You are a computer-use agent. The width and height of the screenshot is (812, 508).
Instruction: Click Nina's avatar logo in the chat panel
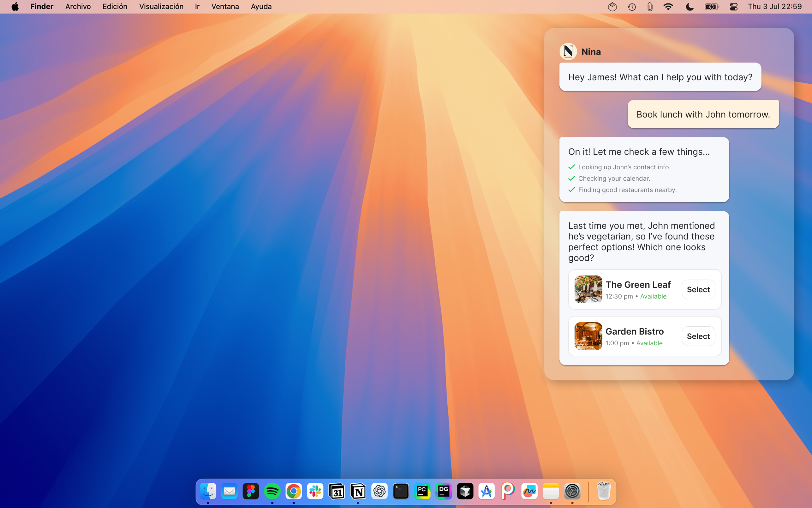[x=568, y=51]
